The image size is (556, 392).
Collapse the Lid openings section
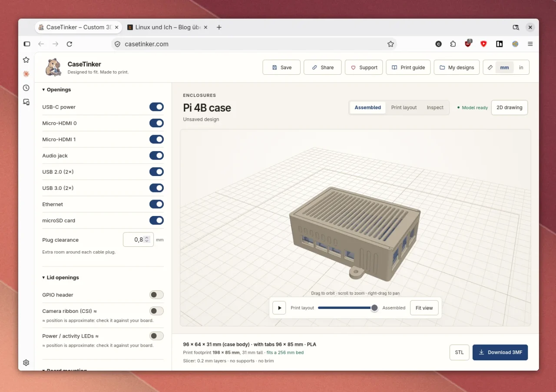pos(60,277)
